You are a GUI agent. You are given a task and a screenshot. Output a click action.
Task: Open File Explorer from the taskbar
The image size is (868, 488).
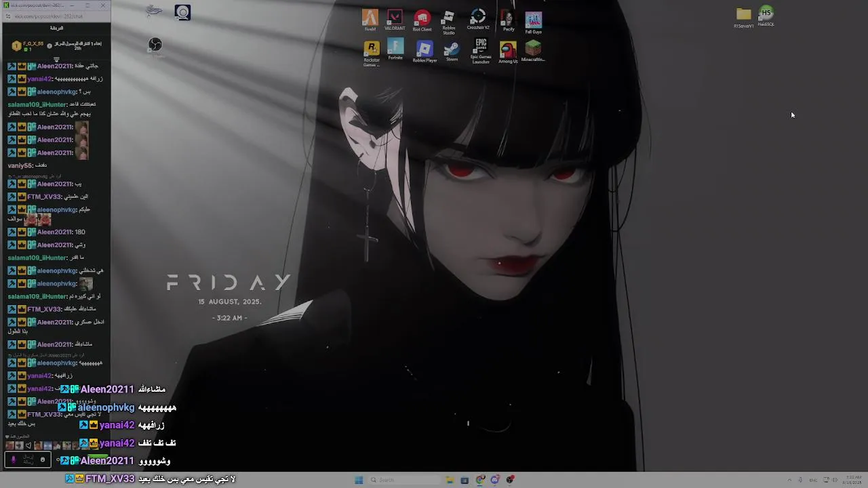449,480
